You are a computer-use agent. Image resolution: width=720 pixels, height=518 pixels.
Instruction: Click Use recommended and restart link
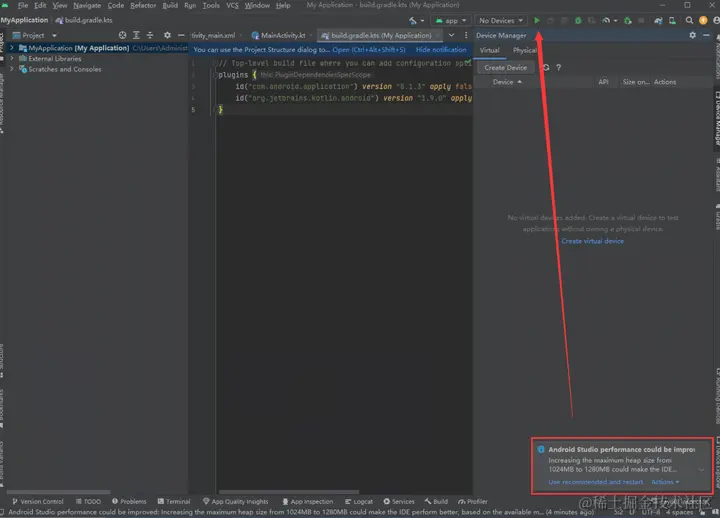pyautogui.click(x=596, y=482)
